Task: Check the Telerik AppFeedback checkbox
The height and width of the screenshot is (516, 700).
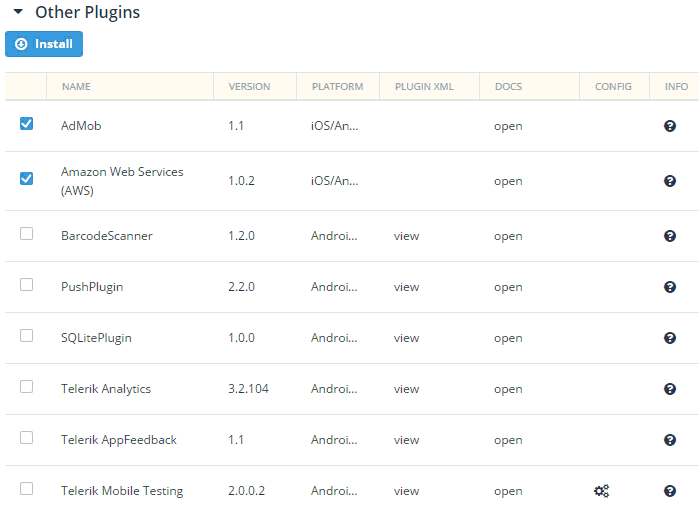Action: click(26, 437)
